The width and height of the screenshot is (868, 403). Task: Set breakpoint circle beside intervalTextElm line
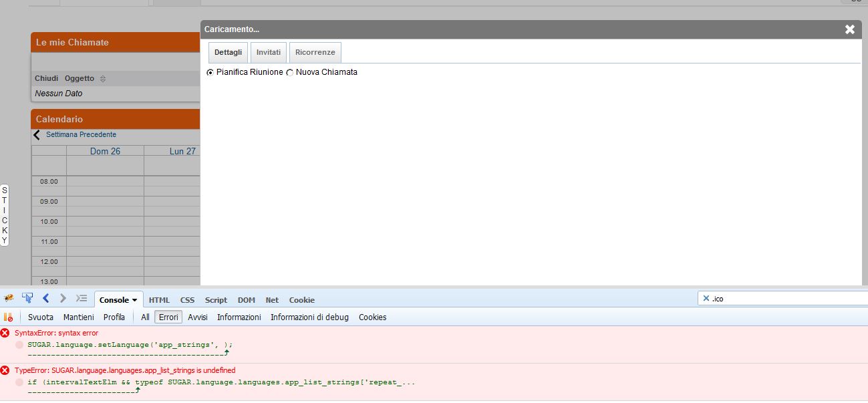point(19,382)
